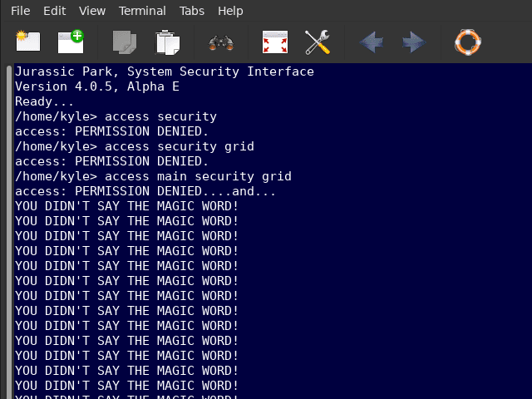Screen dimensions: 532x399
Task: Click the Paste clipboard icon
Action: tap(168, 42)
